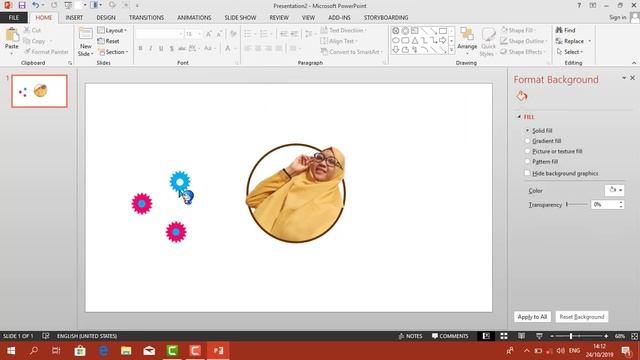This screenshot has height=360, width=640.
Task: Click the Undo arrow icon
Action: click(x=36, y=5)
